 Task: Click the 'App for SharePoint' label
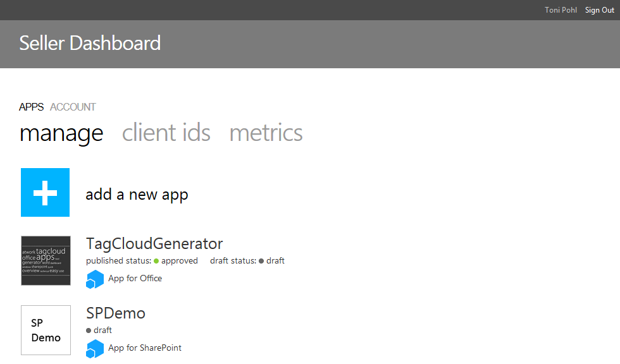pos(145,348)
